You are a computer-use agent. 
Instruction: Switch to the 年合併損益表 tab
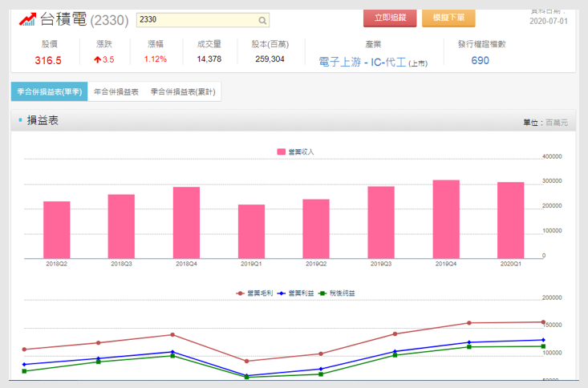point(116,92)
